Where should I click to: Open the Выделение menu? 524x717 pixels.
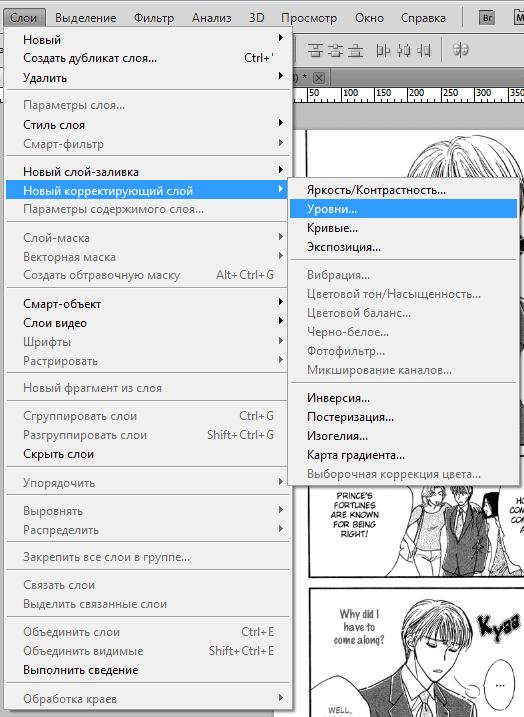[x=86, y=18]
